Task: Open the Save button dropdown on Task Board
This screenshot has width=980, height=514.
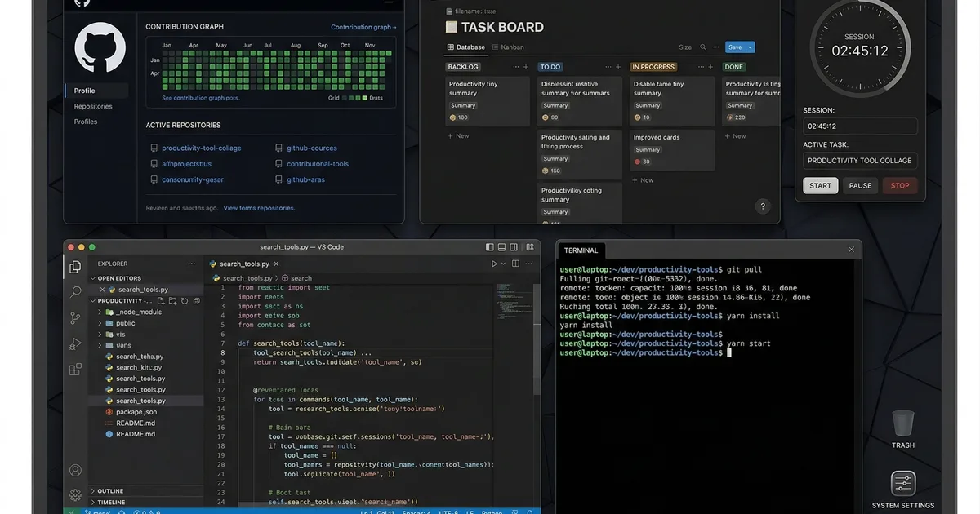Action: pyautogui.click(x=749, y=47)
